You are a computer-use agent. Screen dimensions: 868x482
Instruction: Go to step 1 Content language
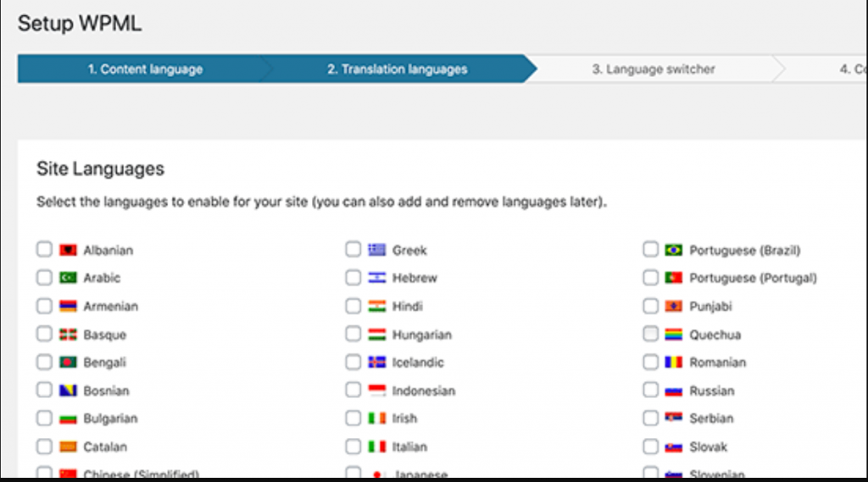[x=145, y=69]
